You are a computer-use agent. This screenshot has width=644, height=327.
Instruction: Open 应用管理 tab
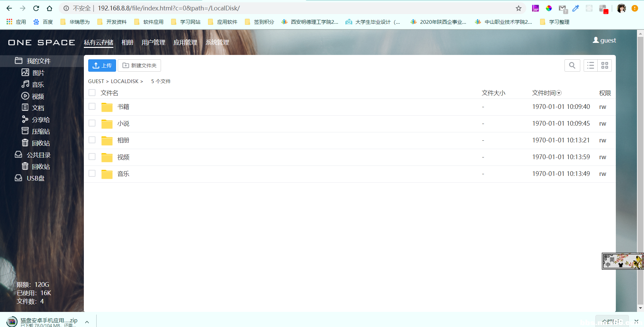185,42
